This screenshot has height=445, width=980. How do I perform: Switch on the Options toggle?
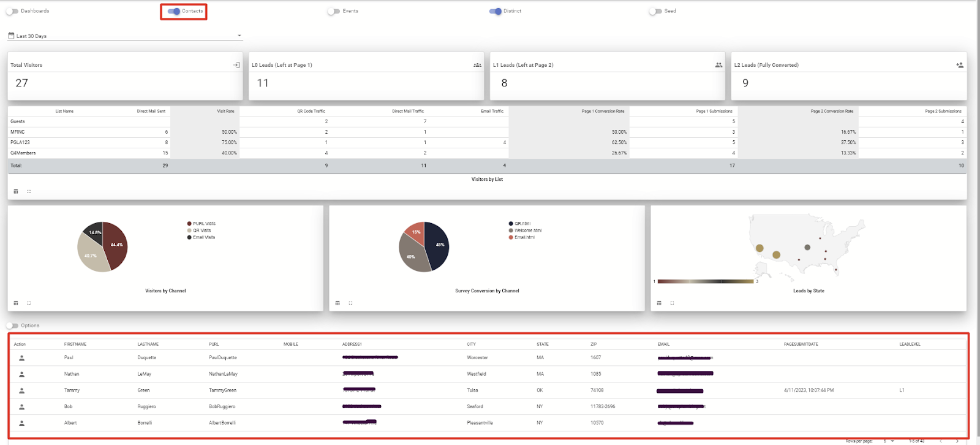tap(12, 325)
